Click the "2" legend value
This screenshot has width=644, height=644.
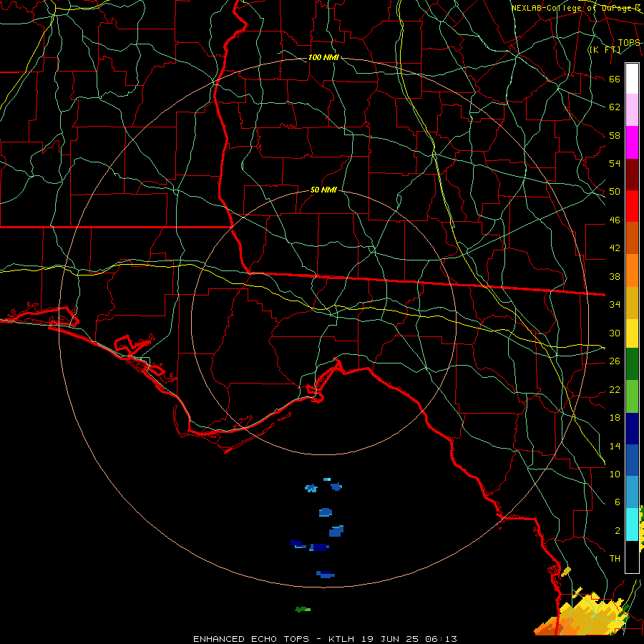point(617,531)
